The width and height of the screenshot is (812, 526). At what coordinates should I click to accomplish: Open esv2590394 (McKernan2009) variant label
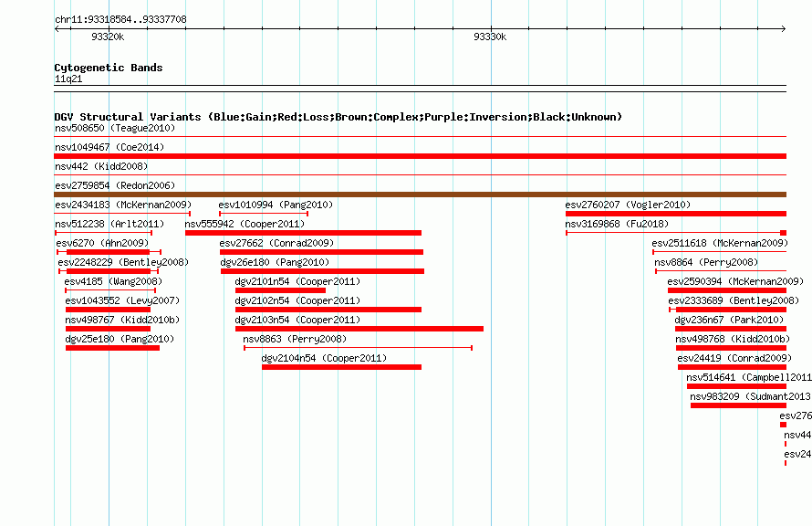click(x=736, y=281)
